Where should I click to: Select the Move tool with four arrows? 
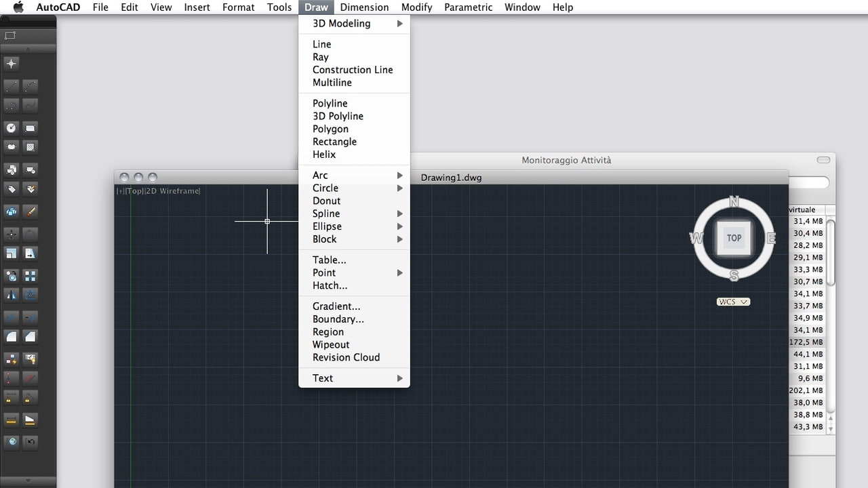point(12,235)
